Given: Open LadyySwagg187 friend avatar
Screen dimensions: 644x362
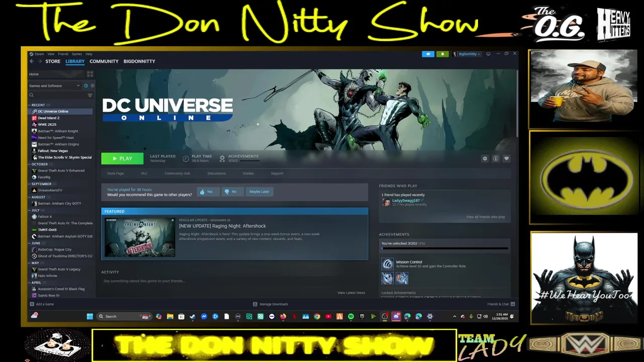Looking at the screenshot, I should pyautogui.click(x=386, y=202).
